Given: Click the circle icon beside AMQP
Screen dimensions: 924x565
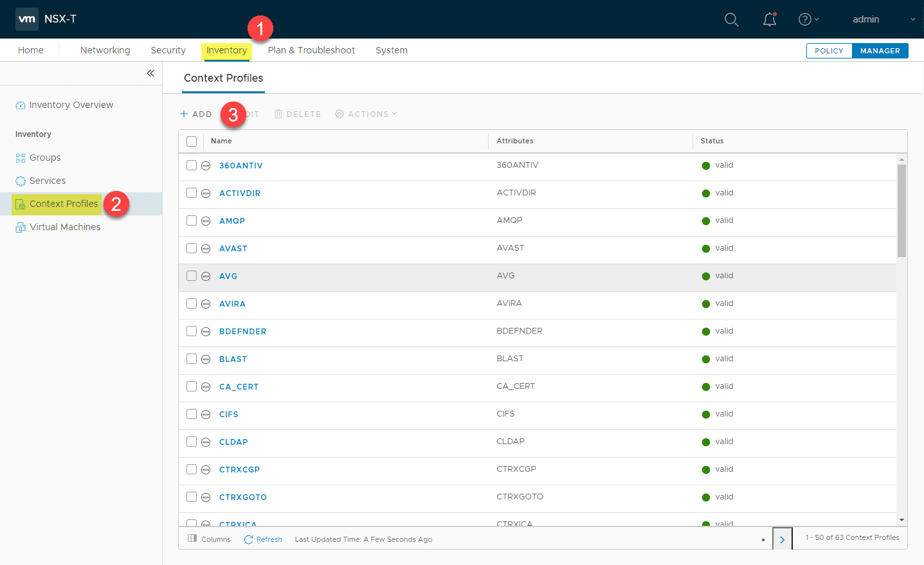Looking at the screenshot, I should tap(206, 221).
